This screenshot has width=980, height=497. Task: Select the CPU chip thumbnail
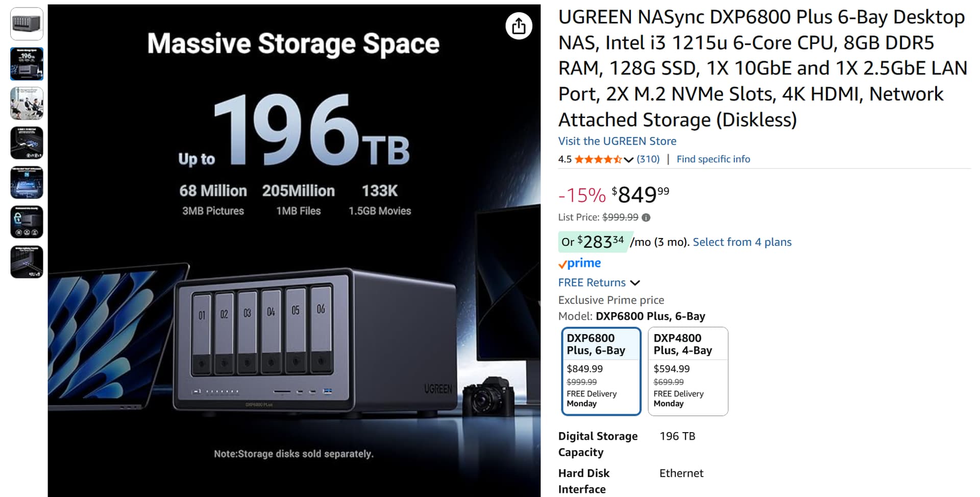(27, 182)
